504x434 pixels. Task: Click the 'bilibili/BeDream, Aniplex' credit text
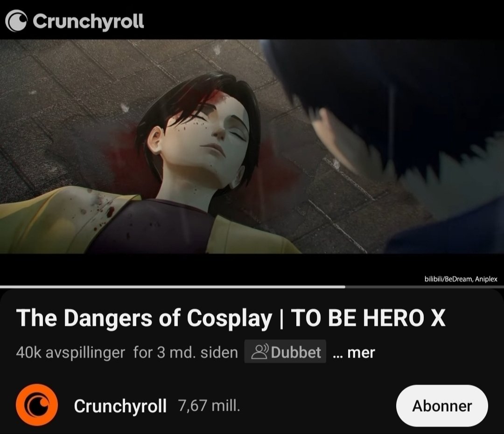pos(461,279)
